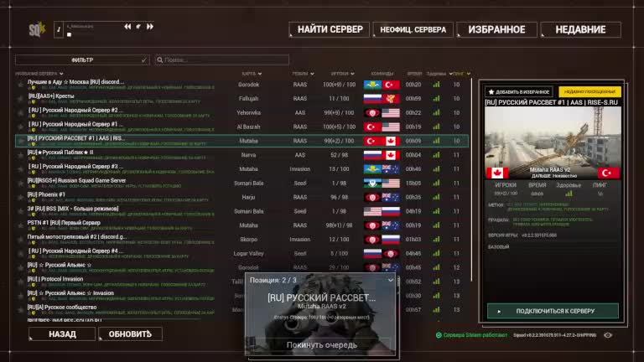The image size is (644, 362).
Task: Click the search magnifier icon
Action: click(x=160, y=60)
